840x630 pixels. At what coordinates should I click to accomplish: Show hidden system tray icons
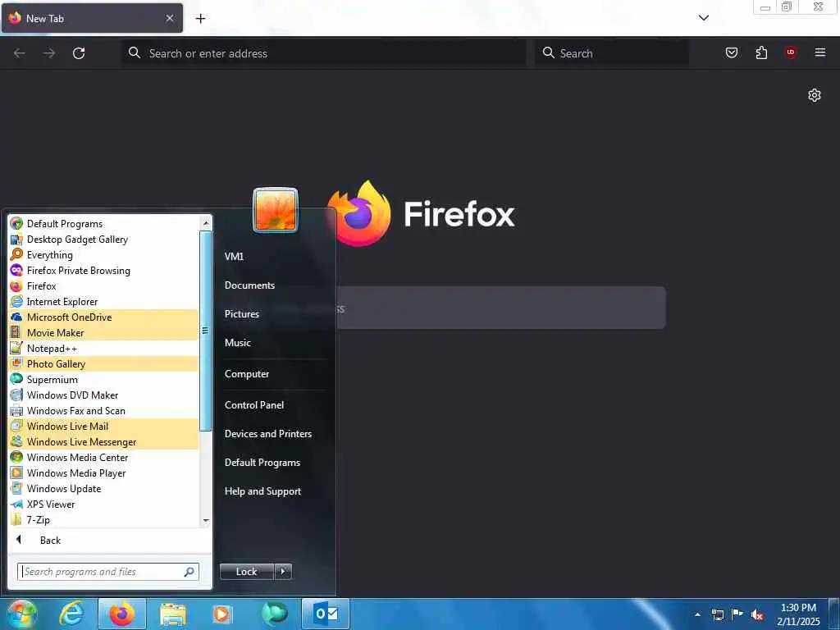[697, 614]
